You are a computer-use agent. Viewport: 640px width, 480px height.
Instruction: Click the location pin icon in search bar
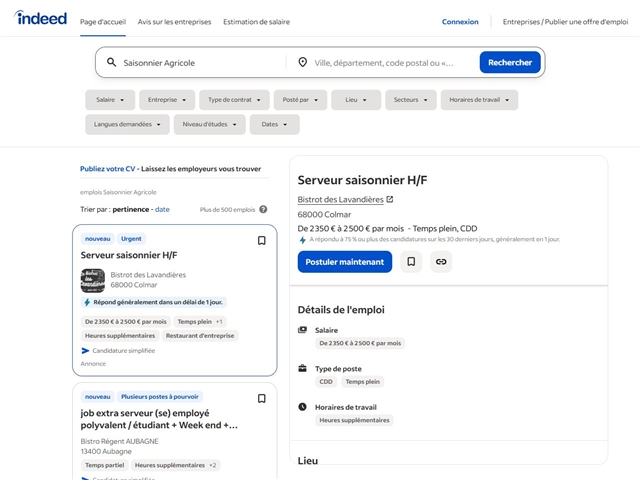click(302, 63)
